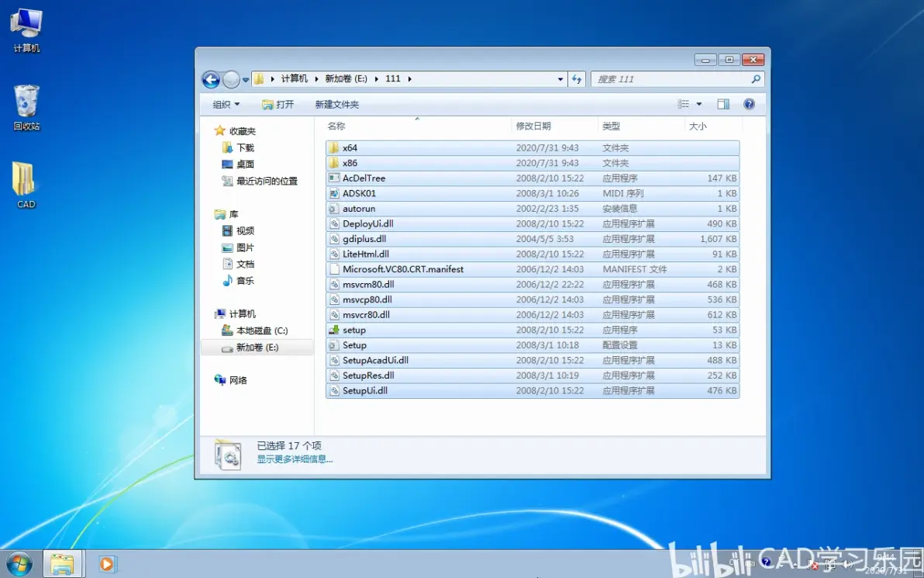Screen dimensions: 924x578
Task: Click the Back navigation arrow button
Action: (x=211, y=79)
